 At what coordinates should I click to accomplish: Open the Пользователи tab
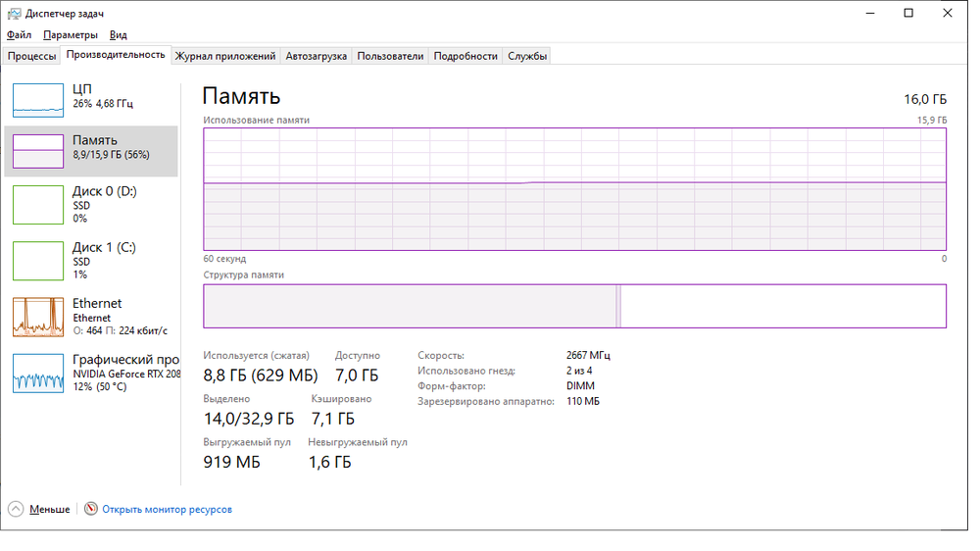[x=390, y=56]
